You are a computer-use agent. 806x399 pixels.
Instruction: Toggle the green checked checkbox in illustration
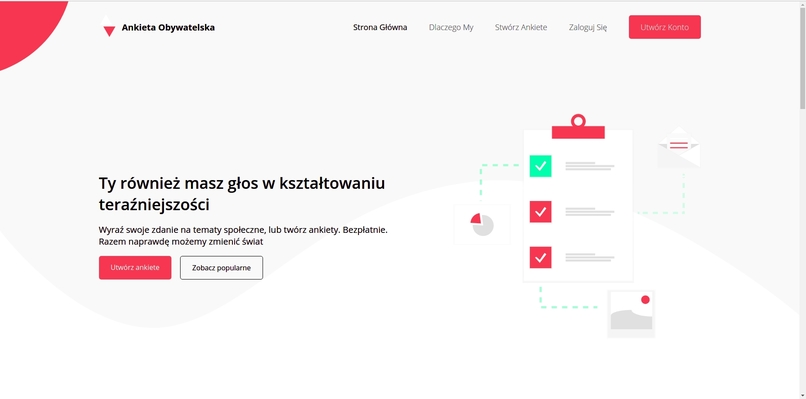540,166
